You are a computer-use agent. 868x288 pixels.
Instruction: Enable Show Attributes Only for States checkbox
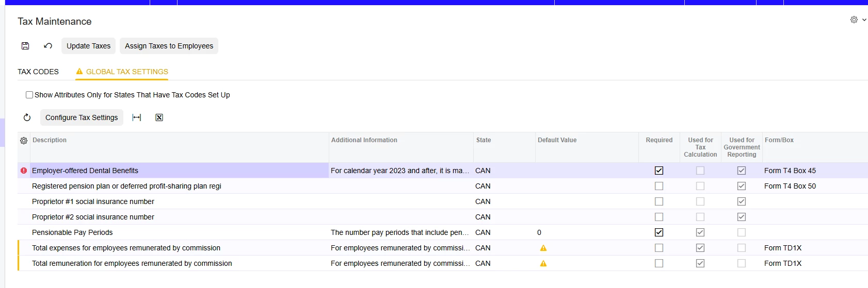tap(29, 95)
